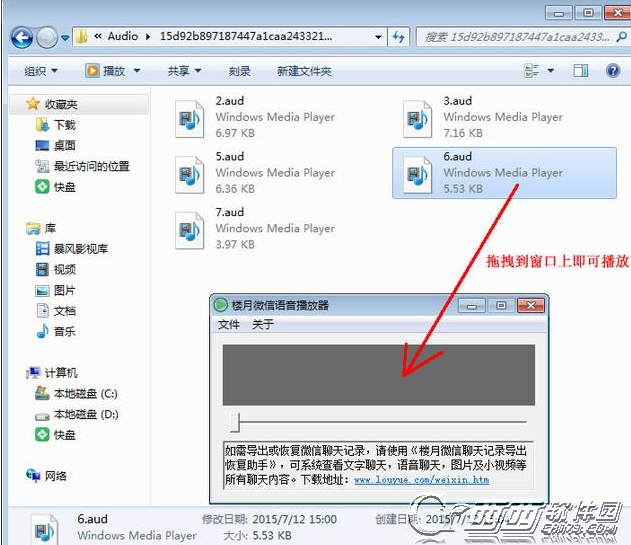Open 暴风影视库 in the library tree
This screenshot has height=545, width=631.
(80, 249)
